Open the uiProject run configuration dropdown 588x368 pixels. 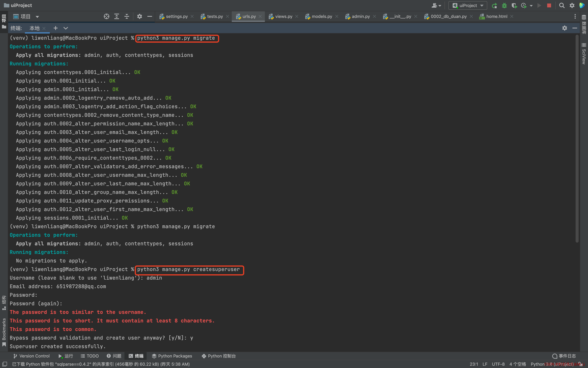[468, 5]
